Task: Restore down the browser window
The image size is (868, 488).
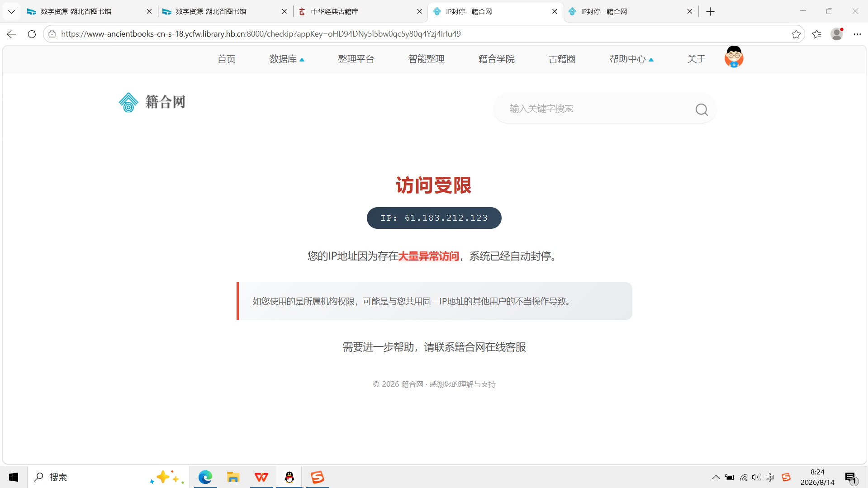Action: pos(829,11)
